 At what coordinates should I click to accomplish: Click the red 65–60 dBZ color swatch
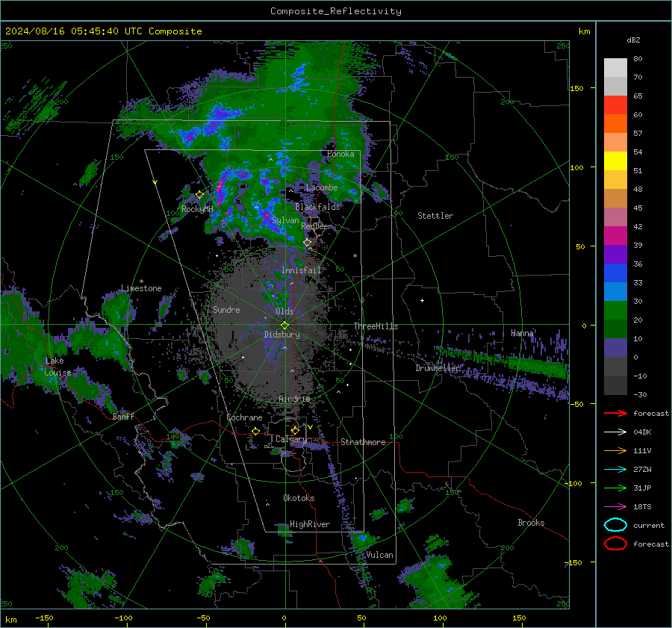pos(615,105)
